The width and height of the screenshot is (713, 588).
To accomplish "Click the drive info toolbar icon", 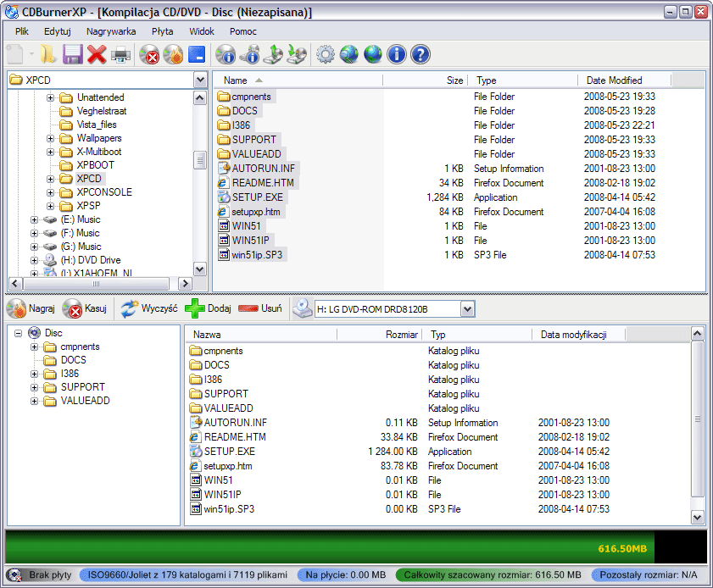I will [249, 54].
